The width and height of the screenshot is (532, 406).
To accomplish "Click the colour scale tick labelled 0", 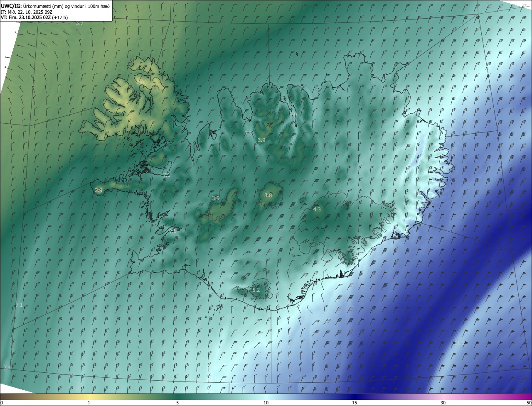I will (x=2, y=403).
